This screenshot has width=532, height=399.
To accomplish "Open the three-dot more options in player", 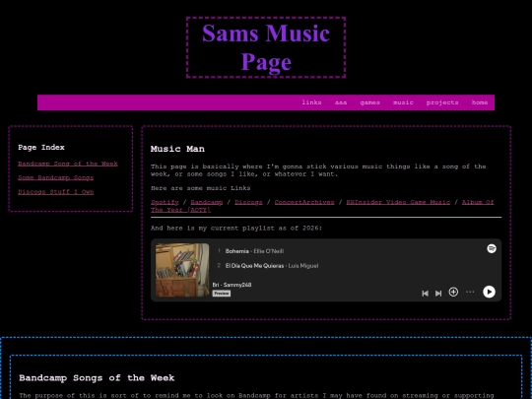I will 470,292.
